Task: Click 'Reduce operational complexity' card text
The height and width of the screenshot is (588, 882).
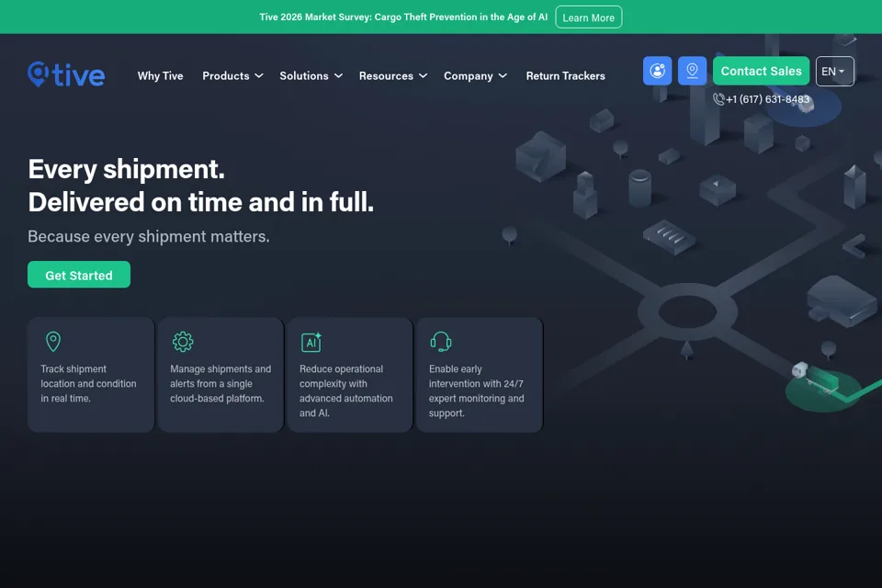Action: pyautogui.click(x=346, y=391)
